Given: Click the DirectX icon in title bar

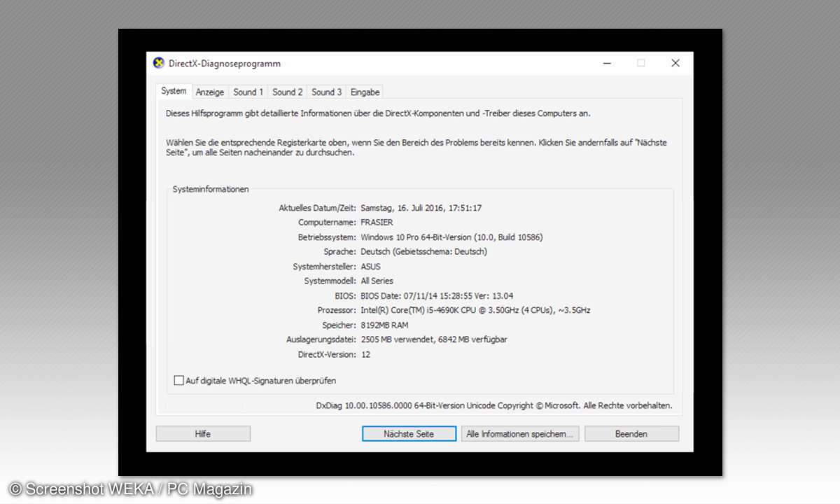Looking at the screenshot, I should click(x=159, y=63).
